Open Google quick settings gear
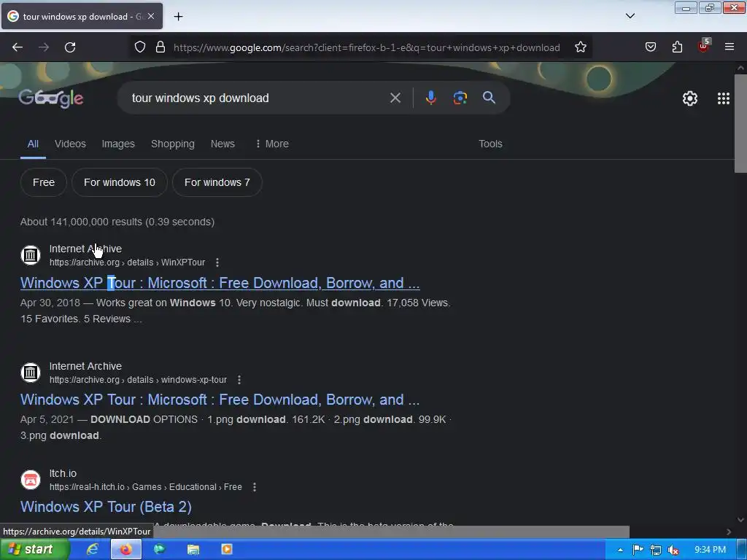The height and width of the screenshot is (560, 747). point(690,98)
